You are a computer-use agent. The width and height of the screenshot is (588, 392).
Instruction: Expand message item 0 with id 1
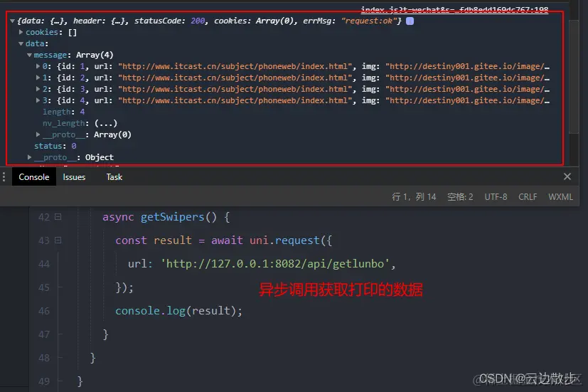pyautogui.click(x=38, y=66)
